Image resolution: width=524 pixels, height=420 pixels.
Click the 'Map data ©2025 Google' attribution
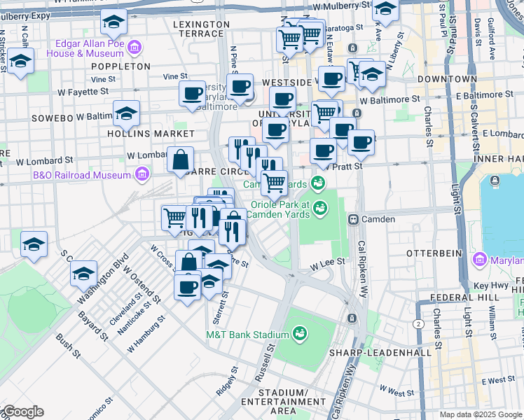point(481,415)
